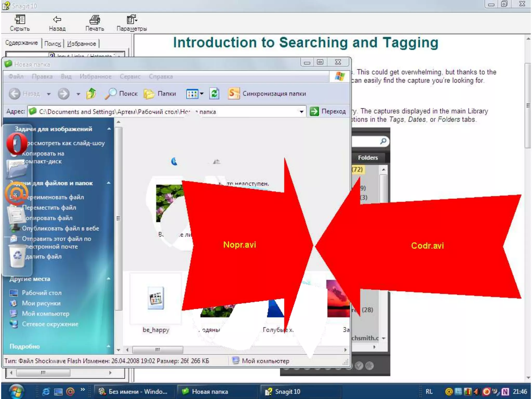The height and width of the screenshot is (399, 532).
Task: Click the Поиск magnifier in Explorer toolbar
Action: pos(111,94)
